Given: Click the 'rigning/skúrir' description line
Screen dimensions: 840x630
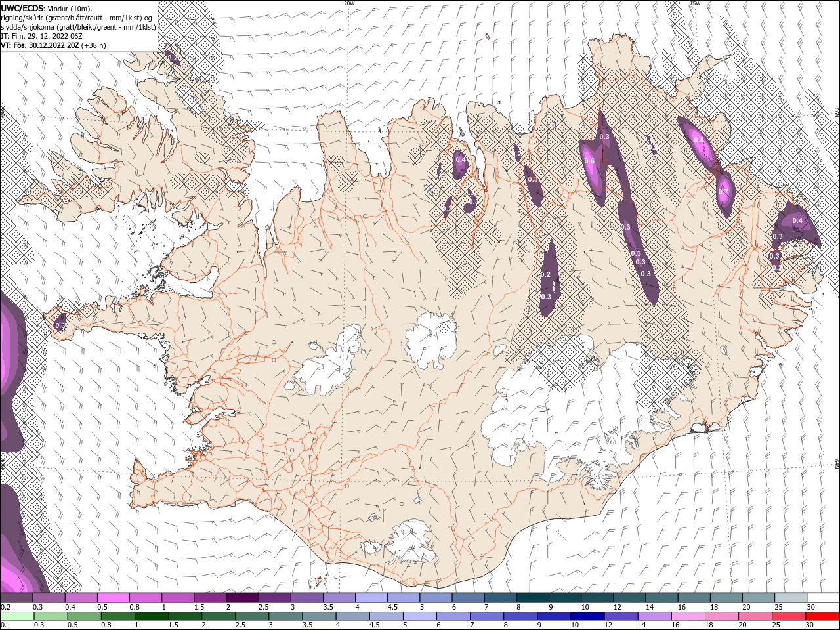Looking at the screenshot, I should (x=76, y=17).
